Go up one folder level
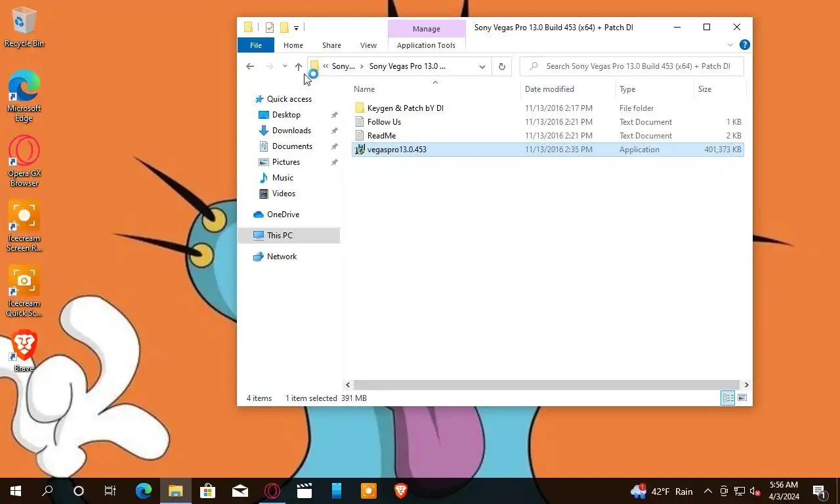 (298, 66)
